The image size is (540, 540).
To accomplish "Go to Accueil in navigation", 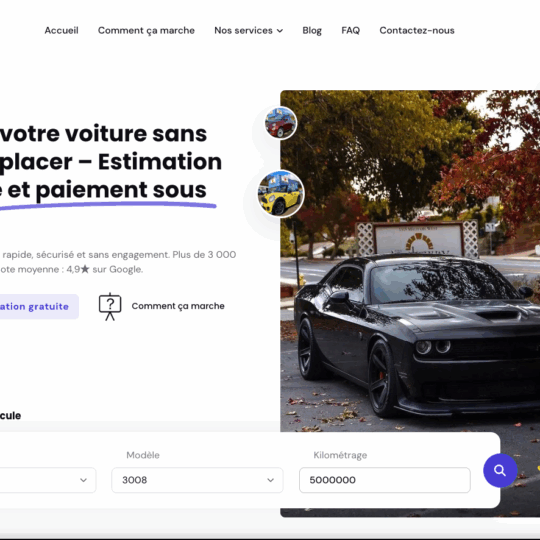I will (x=61, y=30).
